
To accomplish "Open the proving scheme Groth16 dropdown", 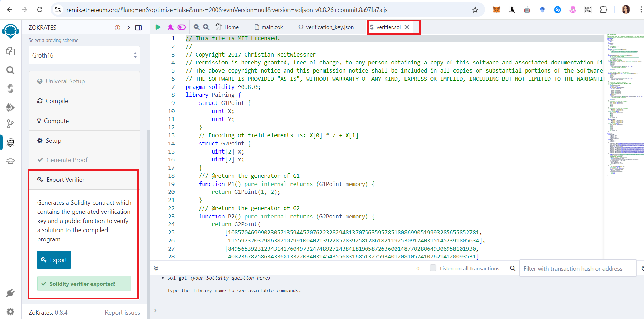I will tap(84, 55).
